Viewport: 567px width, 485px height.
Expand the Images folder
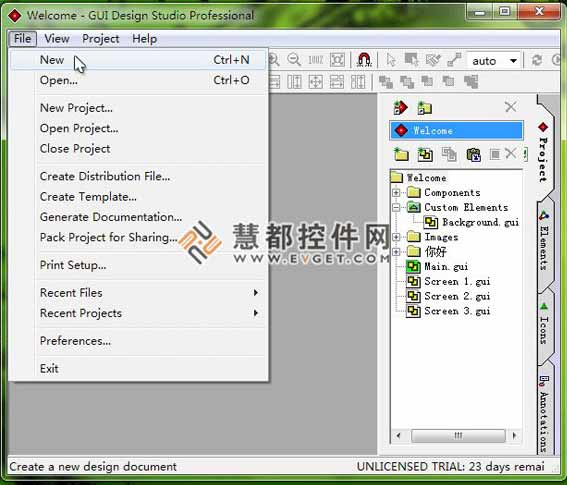[x=396, y=237]
